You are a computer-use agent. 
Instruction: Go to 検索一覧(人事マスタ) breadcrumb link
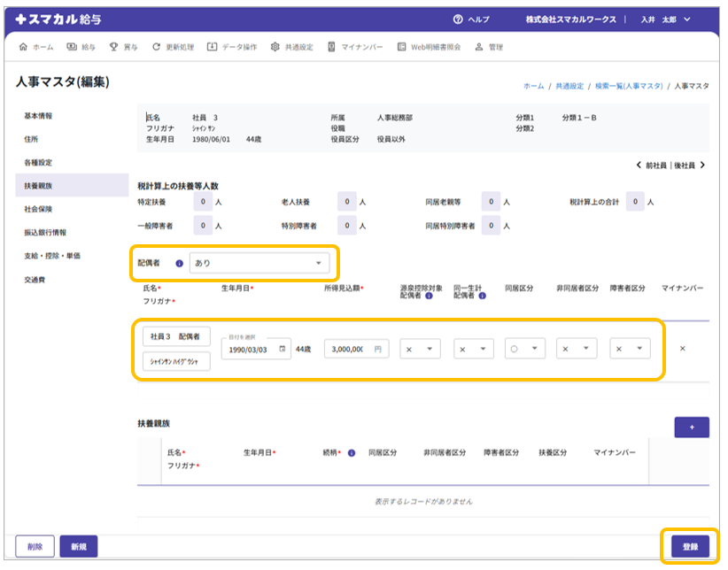click(x=630, y=86)
